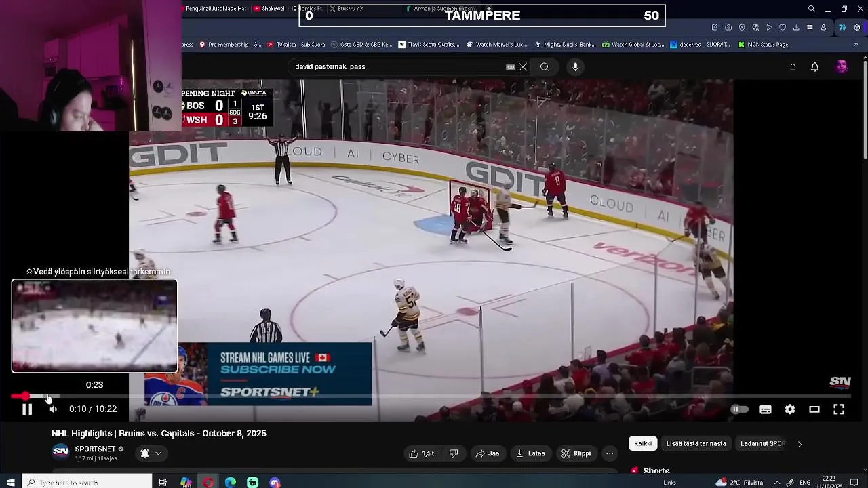Open the notification bell dropdown beside SPORTSNET
Image resolution: width=868 pixels, height=488 pixels.
pyautogui.click(x=151, y=453)
